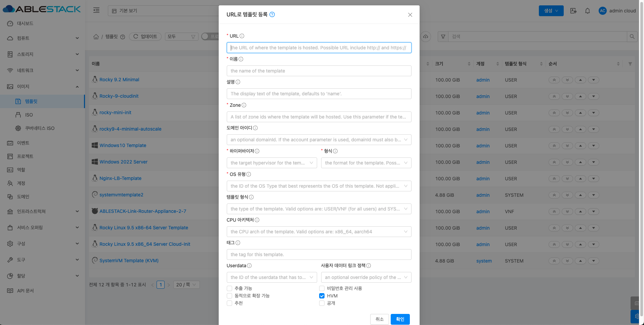
Task: Open the Rocky 9.2 Minimal template link
Action: coord(119,80)
